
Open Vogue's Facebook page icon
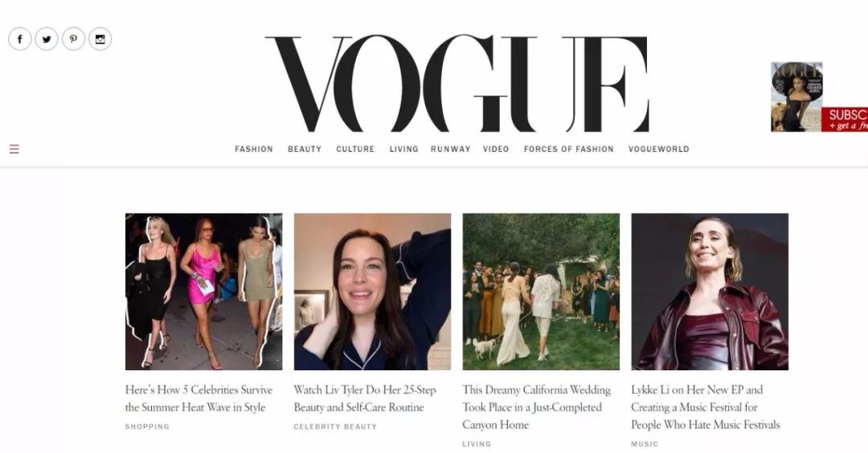(x=20, y=39)
